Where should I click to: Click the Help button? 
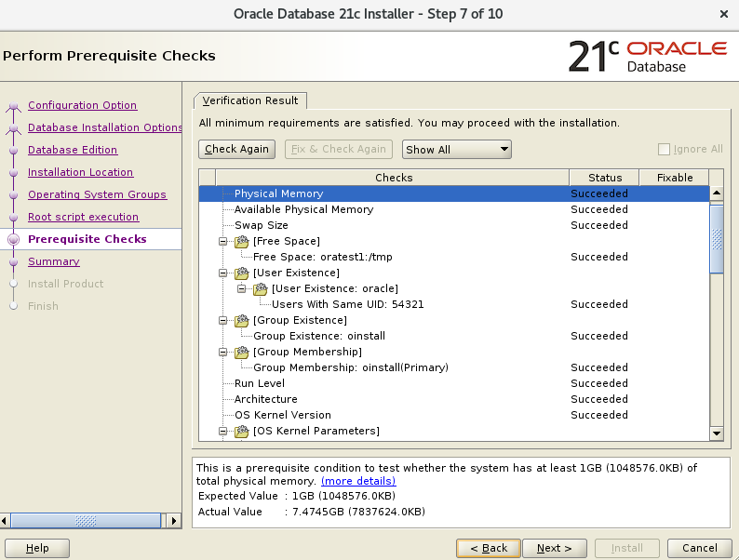(x=37, y=548)
